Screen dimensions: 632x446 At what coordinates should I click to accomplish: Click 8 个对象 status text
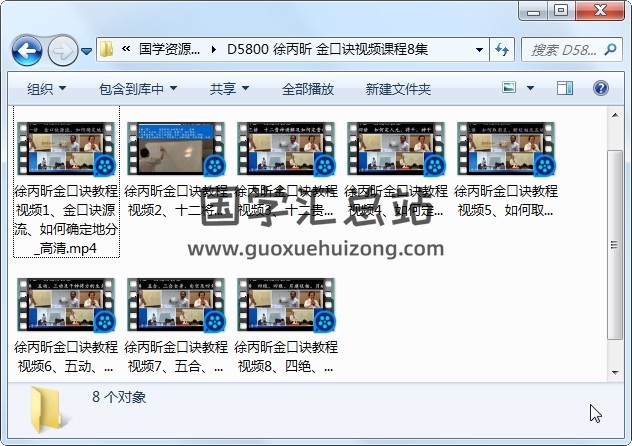tap(119, 397)
